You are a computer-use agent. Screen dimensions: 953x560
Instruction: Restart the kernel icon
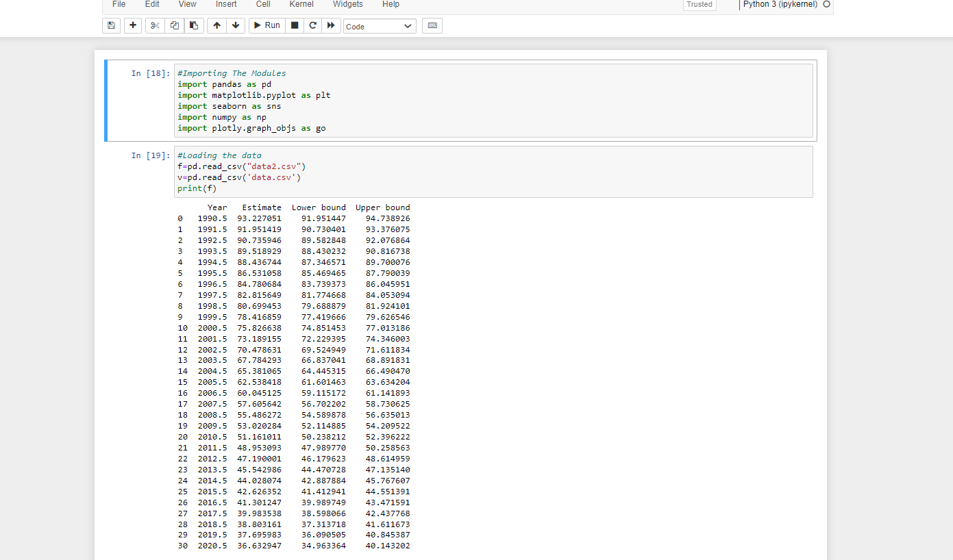coord(313,25)
